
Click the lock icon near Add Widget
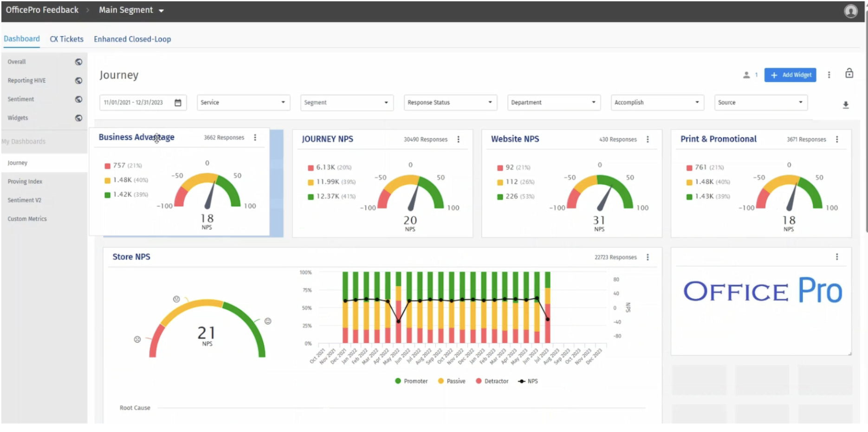point(849,73)
